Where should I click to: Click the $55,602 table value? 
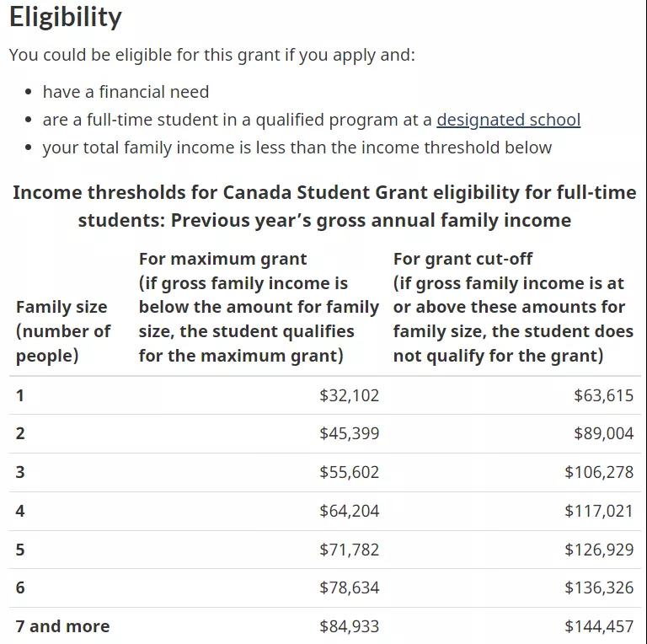pyautogui.click(x=349, y=472)
